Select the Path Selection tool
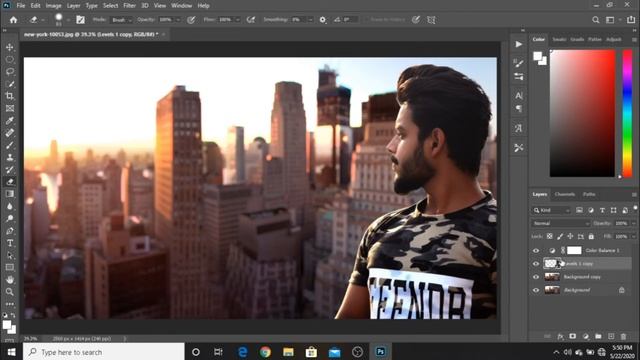This screenshot has height=360, width=640. 9,256
